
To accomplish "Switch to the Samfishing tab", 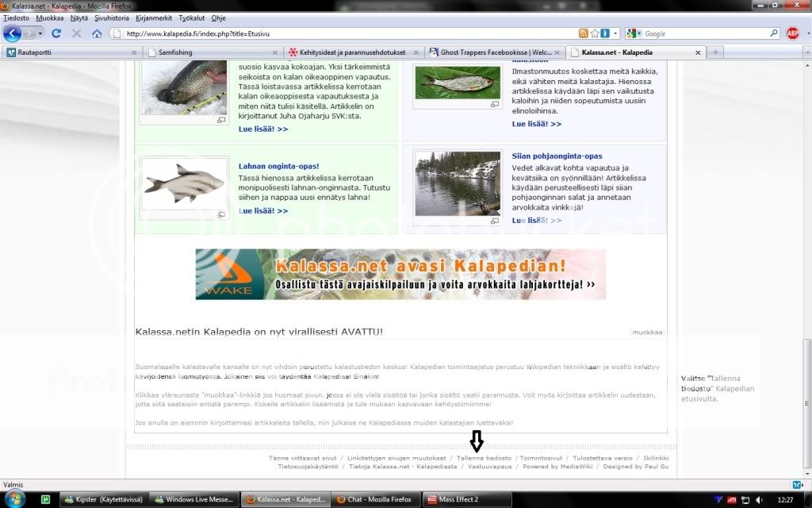I will coord(213,52).
